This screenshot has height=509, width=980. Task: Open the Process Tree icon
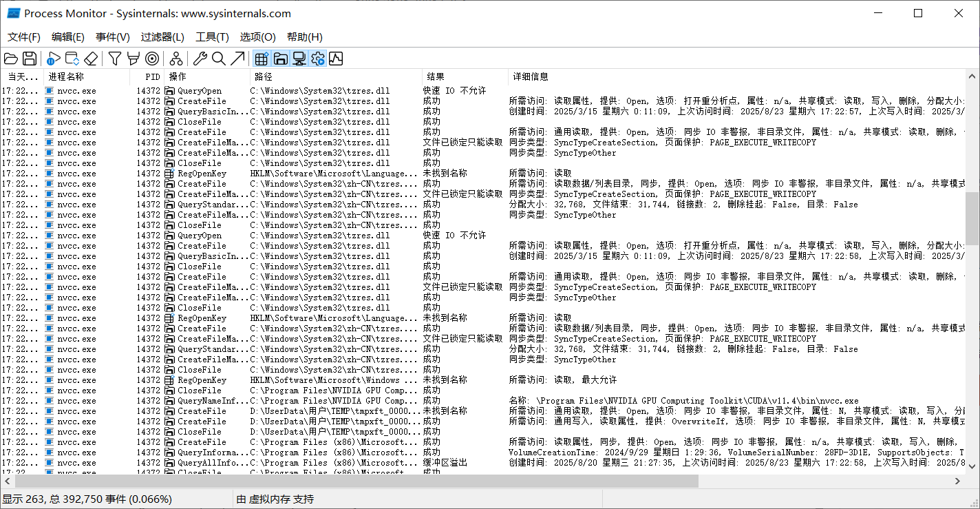click(x=176, y=59)
